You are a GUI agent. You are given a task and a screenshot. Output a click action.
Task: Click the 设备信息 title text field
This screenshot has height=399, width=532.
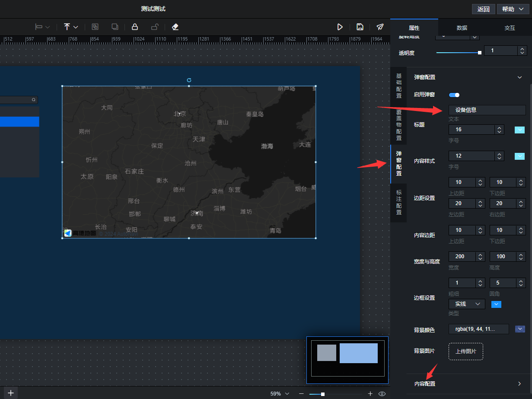pyautogui.click(x=487, y=110)
